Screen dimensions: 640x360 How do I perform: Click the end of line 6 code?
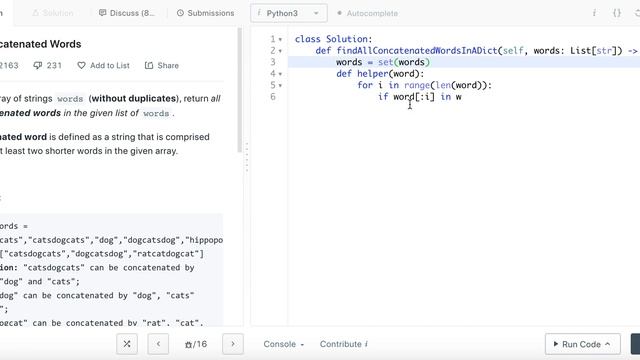point(462,97)
